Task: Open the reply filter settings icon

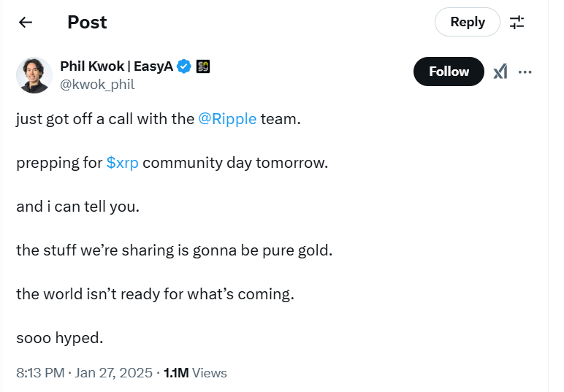Action: click(x=517, y=23)
